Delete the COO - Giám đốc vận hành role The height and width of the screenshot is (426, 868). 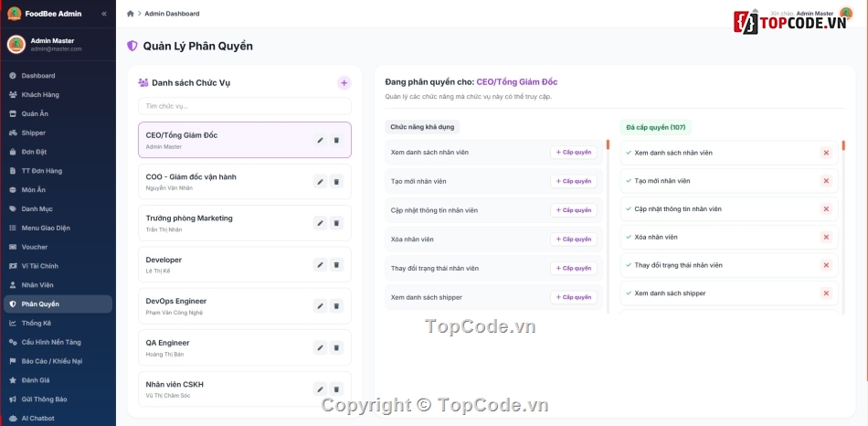pyautogui.click(x=336, y=182)
